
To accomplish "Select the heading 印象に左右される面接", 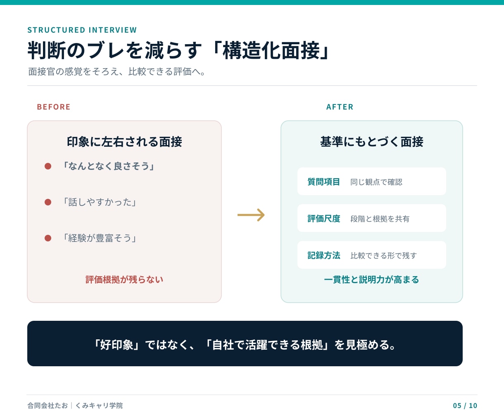I will click(x=124, y=142).
